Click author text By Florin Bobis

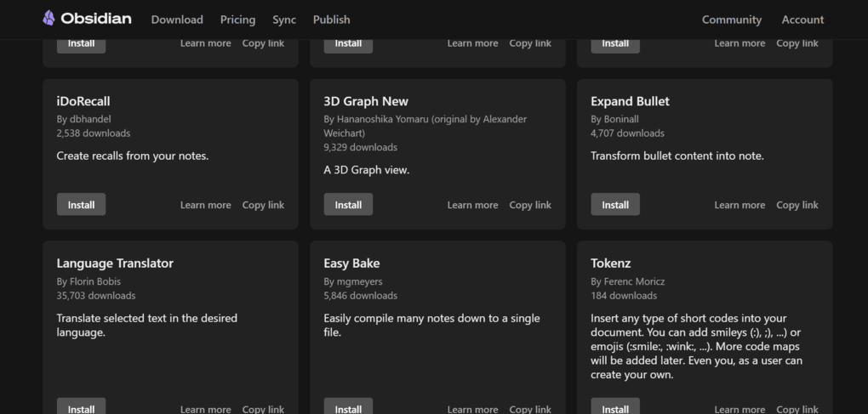click(89, 281)
